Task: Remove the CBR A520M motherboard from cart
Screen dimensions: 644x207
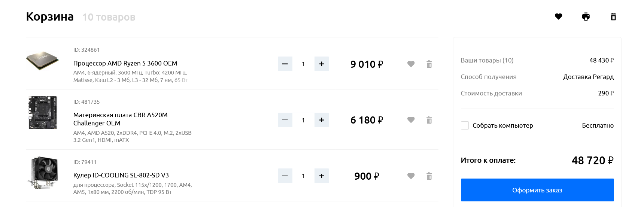Action: 429,120
